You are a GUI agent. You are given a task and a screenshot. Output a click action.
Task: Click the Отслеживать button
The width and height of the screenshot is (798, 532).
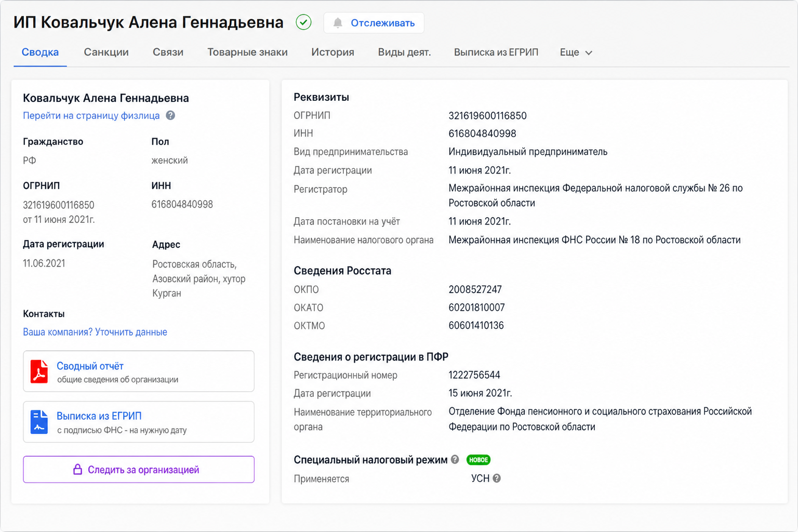coord(374,23)
